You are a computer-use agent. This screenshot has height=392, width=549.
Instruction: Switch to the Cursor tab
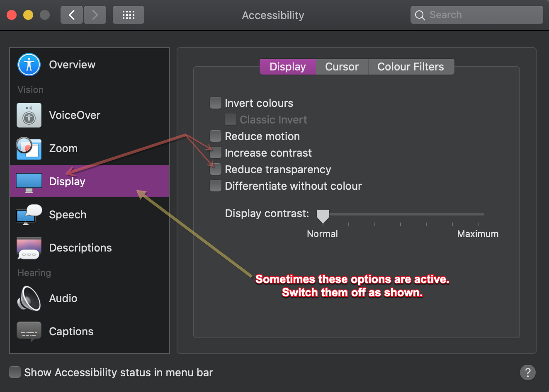tap(342, 67)
